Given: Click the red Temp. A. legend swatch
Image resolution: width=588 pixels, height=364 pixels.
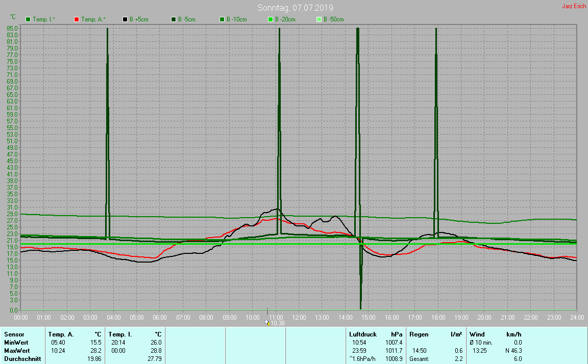Looking at the screenshot, I should [x=77, y=19].
